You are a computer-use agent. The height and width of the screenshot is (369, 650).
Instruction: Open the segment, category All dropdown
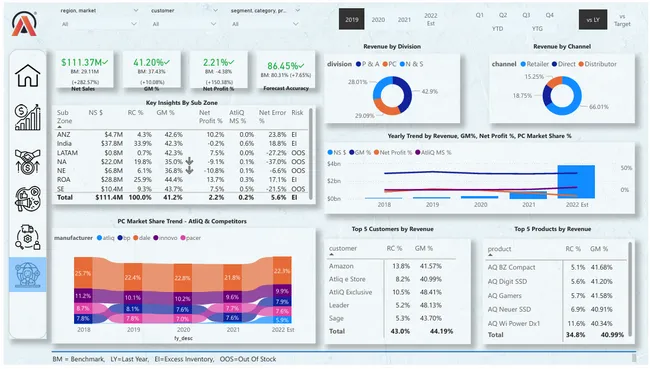click(x=264, y=24)
